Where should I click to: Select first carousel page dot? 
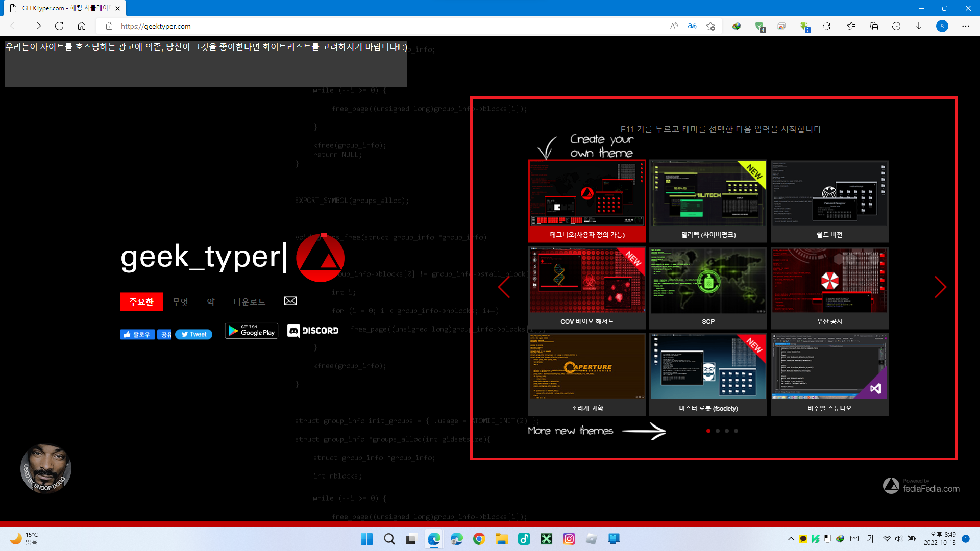[708, 431]
